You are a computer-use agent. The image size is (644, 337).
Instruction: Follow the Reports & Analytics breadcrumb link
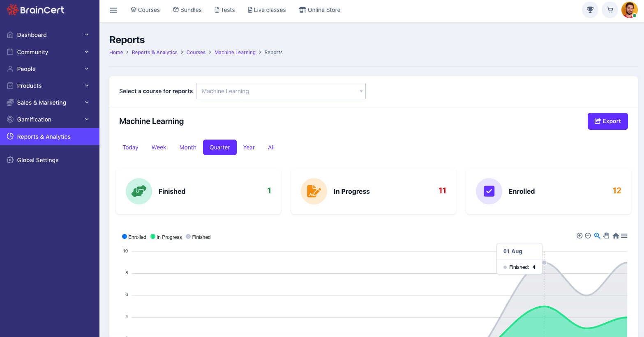coord(155,53)
